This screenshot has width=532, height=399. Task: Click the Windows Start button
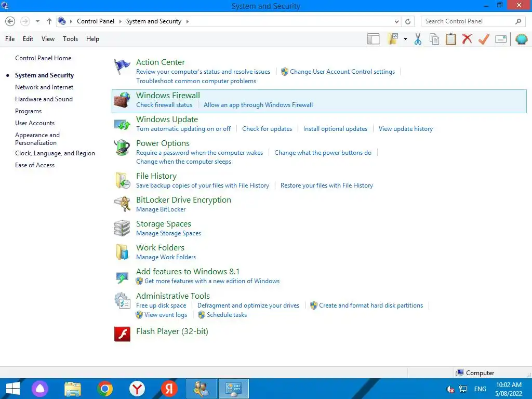tap(13, 389)
